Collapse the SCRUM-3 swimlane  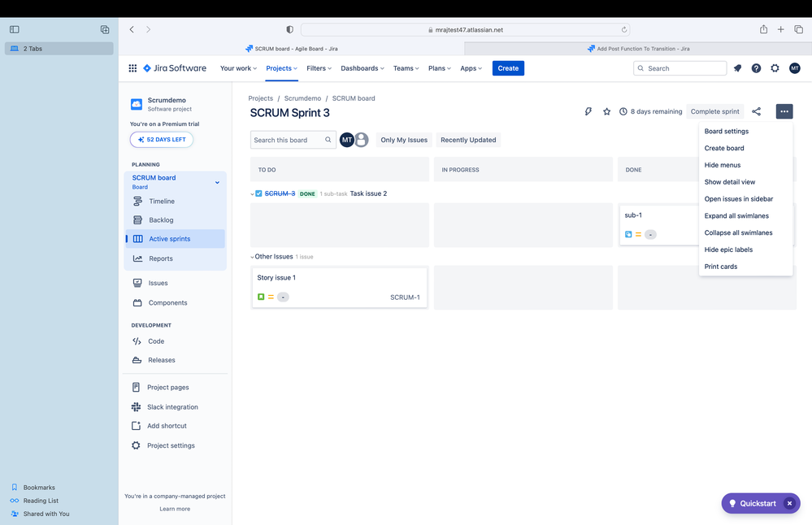point(252,194)
